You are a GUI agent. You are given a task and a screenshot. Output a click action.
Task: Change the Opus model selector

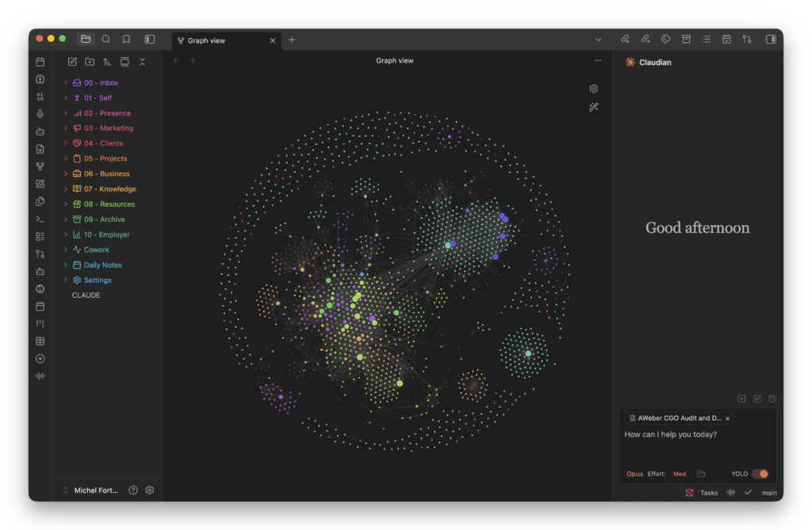634,474
